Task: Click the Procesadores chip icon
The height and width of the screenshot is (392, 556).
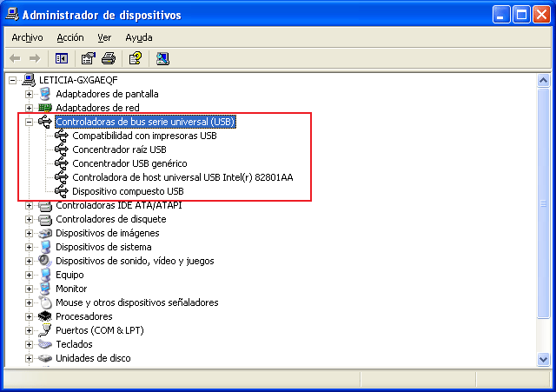Action: [x=45, y=316]
